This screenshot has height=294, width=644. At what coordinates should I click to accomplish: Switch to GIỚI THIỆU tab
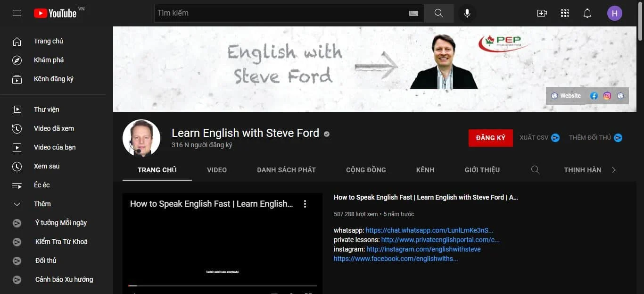click(x=482, y=170)
